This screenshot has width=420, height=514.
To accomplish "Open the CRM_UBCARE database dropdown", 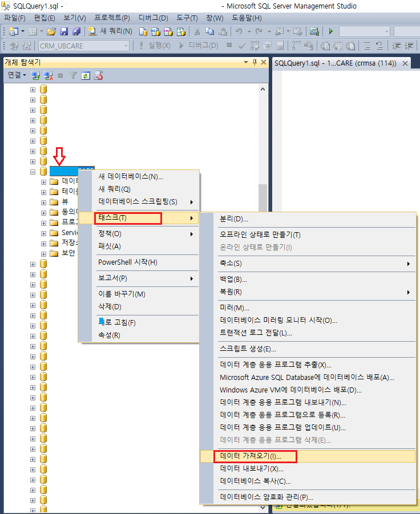I will click(127, 46).
